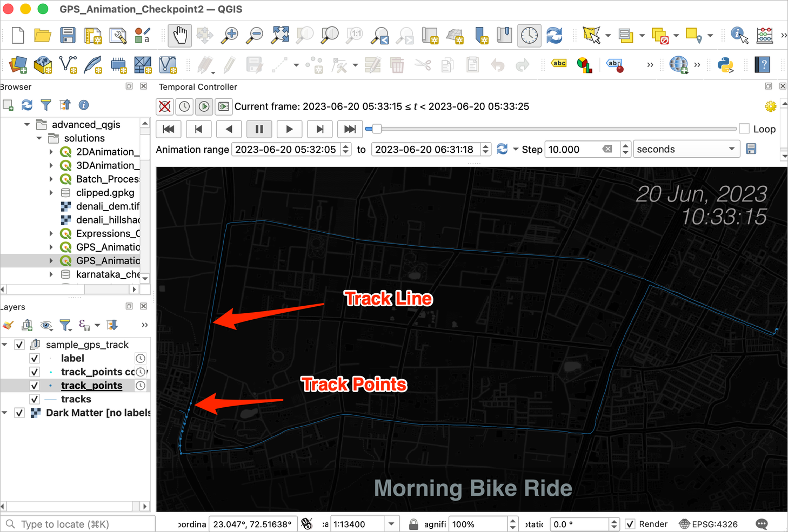Pause the temporal animation
The width and height of the screenshot is (788, 532).
(x=259, y=129)
